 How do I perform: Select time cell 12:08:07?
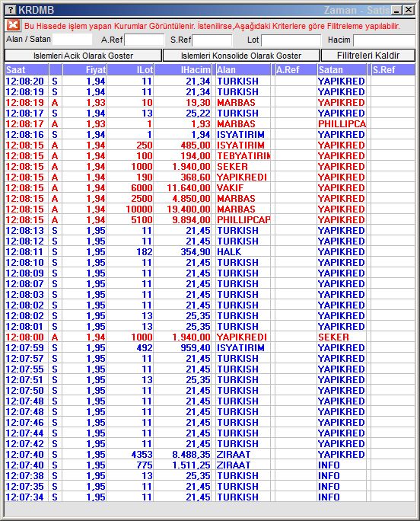25,284
